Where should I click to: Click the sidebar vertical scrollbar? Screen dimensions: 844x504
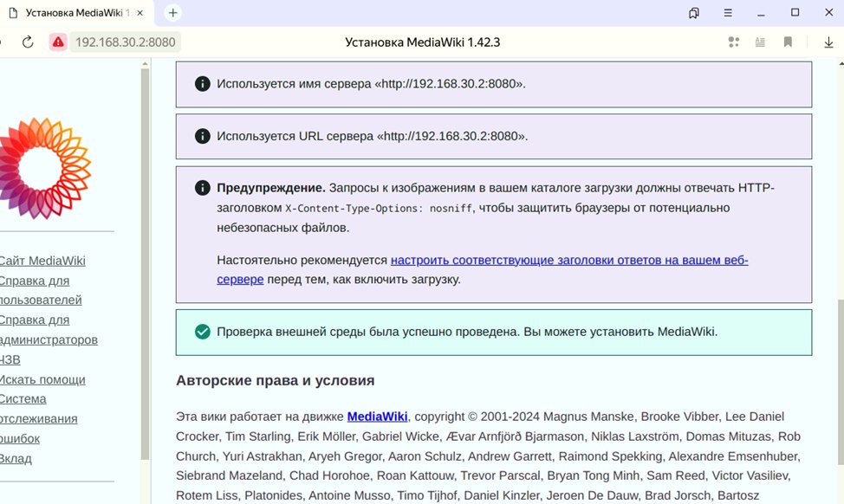point(145,263)
